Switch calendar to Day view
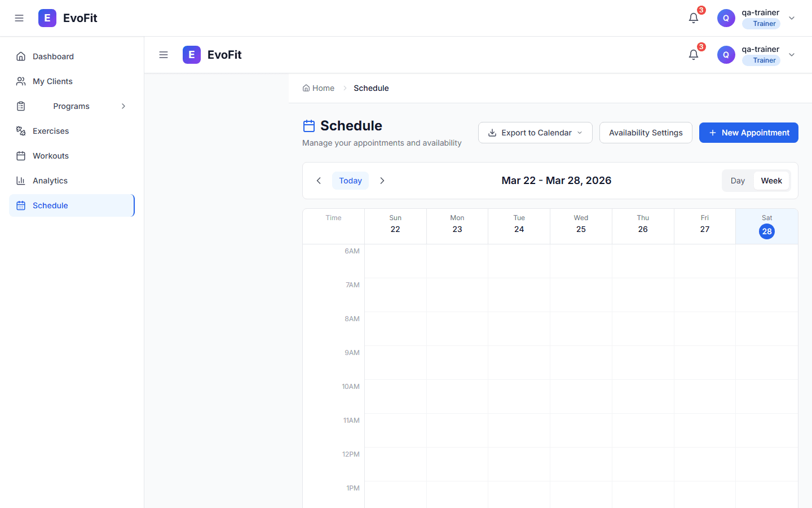 click(737, 180)
